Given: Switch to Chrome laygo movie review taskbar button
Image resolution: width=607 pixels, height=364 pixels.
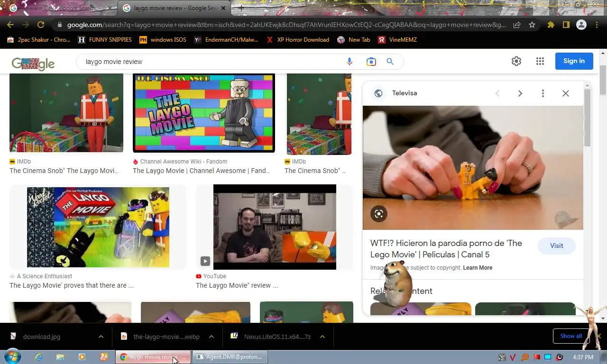Looking at the screenshot, I should click(x=153, y=357).
